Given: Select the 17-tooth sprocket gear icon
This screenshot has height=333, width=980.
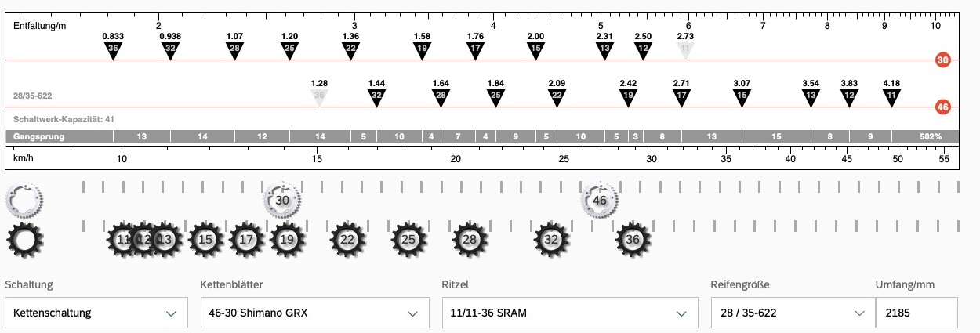Looking at the screenshot, I should [x=246, y=240].
